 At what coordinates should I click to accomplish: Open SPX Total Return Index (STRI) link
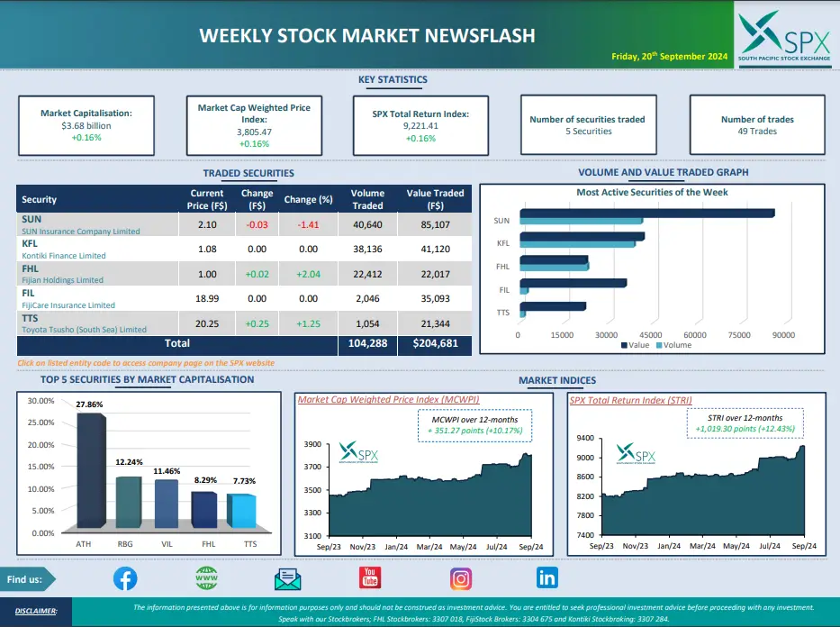click(630, 400)
